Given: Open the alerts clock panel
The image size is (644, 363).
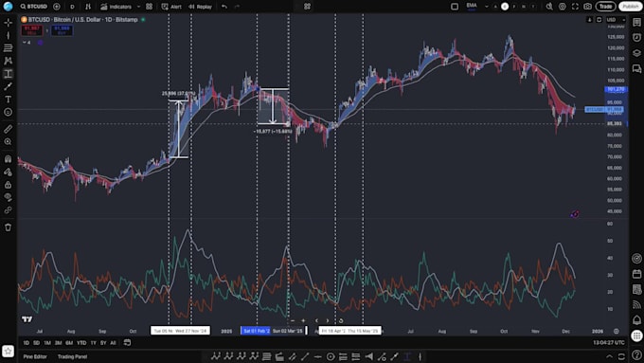Looking at the screenshot, I should (x=636, y=38).
